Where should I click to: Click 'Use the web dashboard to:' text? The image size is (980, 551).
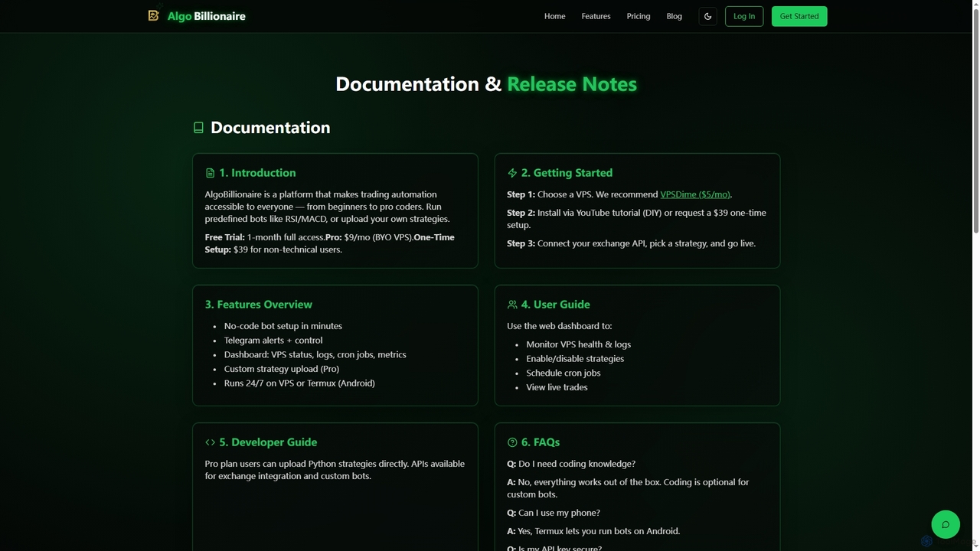[x=560, y=326]
